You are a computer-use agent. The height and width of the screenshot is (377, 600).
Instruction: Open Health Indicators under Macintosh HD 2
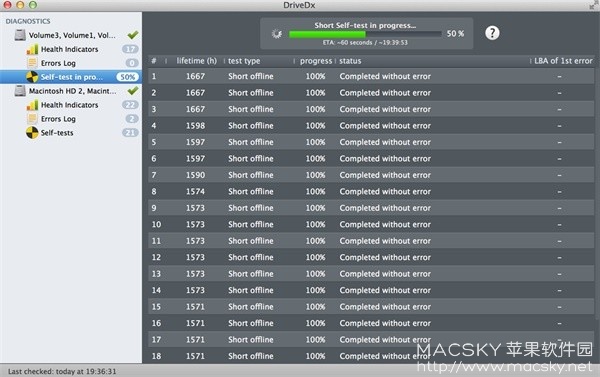pyautogui.click(x=70, y=105)
